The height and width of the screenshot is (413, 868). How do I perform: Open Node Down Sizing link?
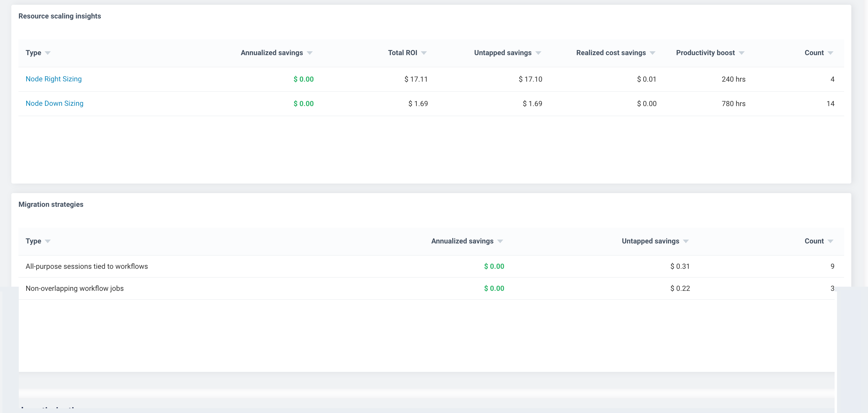[x=54, y=103]
